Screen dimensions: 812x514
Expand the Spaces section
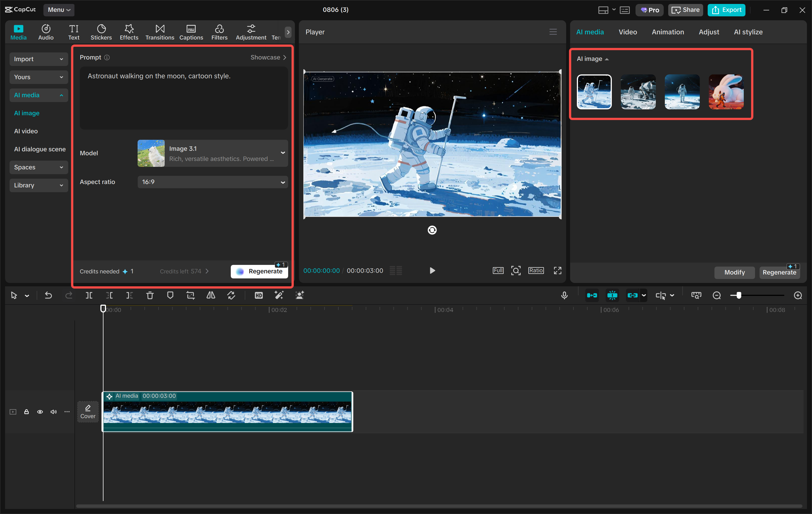(39, 167)
